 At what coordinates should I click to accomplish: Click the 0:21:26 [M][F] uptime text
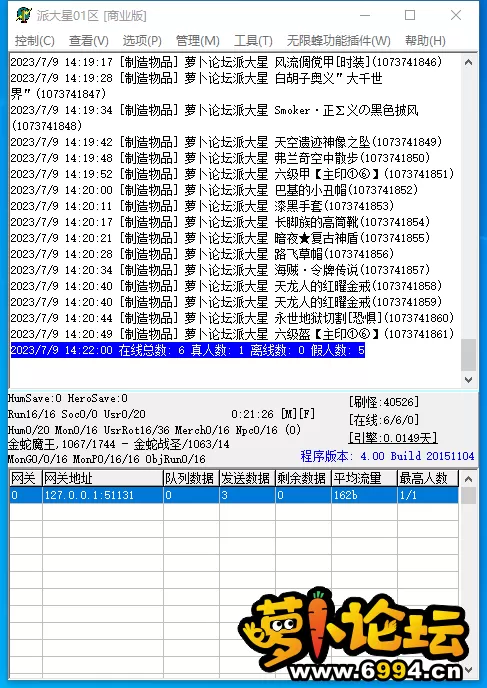273,414
